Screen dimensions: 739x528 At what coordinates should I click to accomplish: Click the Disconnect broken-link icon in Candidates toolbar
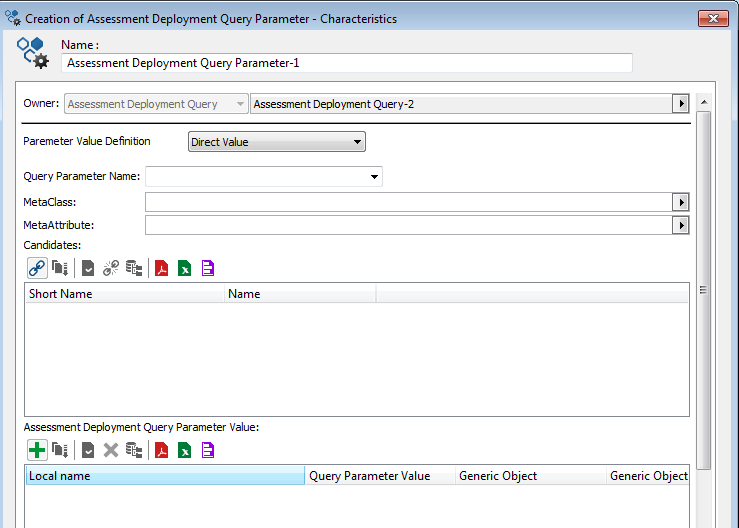tap(111, 268)
